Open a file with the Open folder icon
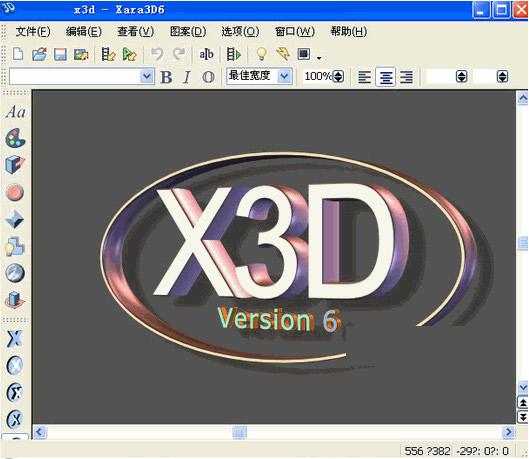 (x=39, y=54)
